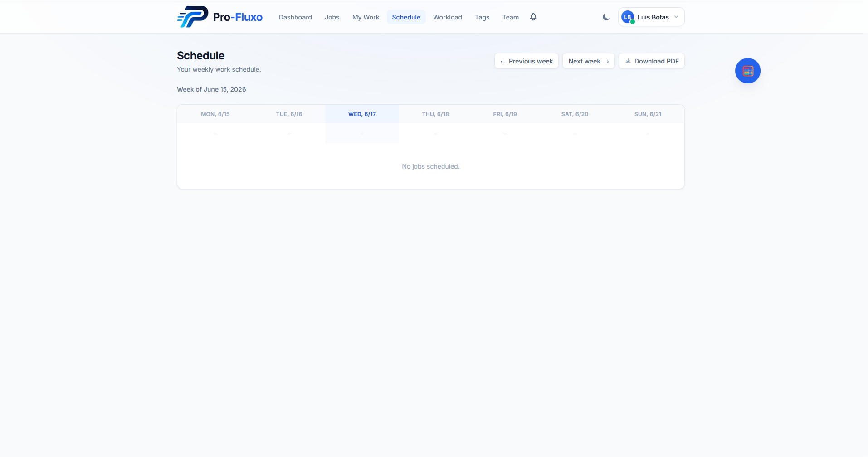
Task: Select the TUE, 6/16 column header
Action: pos(289,114)
